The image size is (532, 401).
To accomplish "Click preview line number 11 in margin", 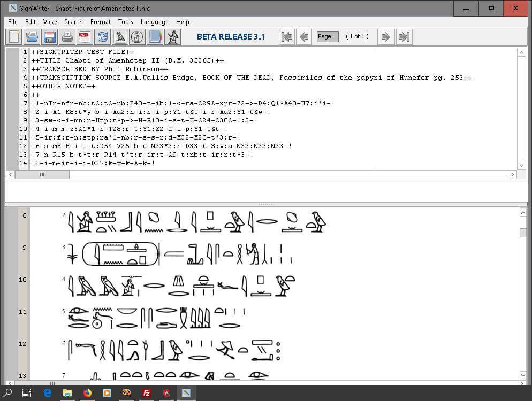I will pos(22,312).
